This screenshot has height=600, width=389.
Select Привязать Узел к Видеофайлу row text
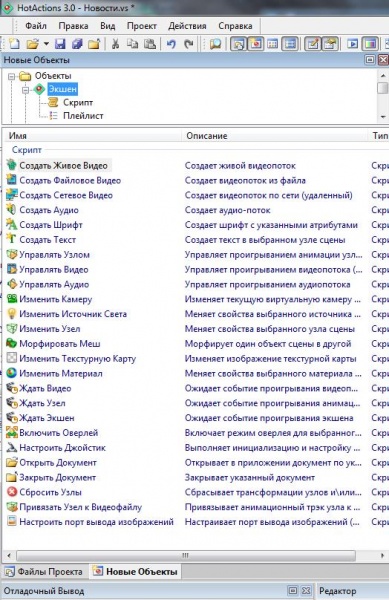pyautogui.click(x=80, y=507)
